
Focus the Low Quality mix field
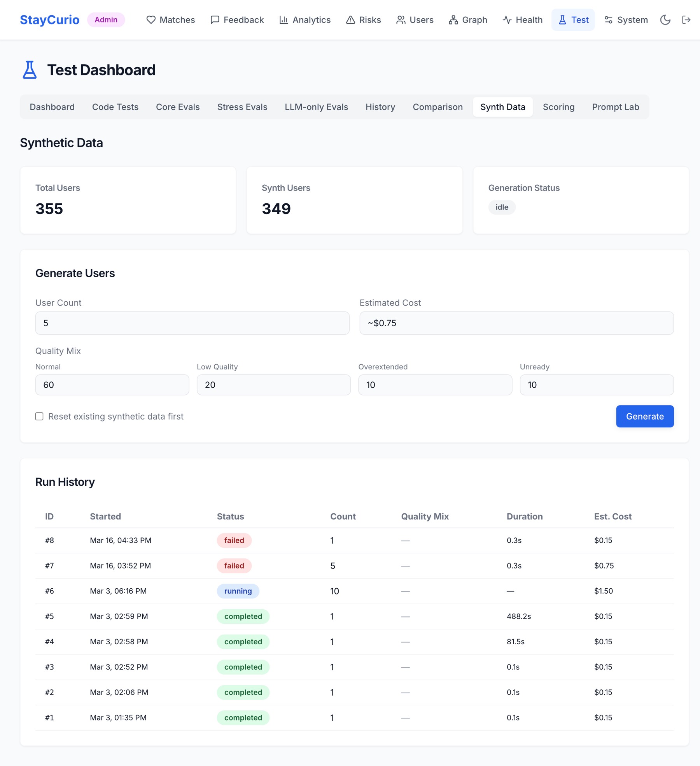[273, 385]
